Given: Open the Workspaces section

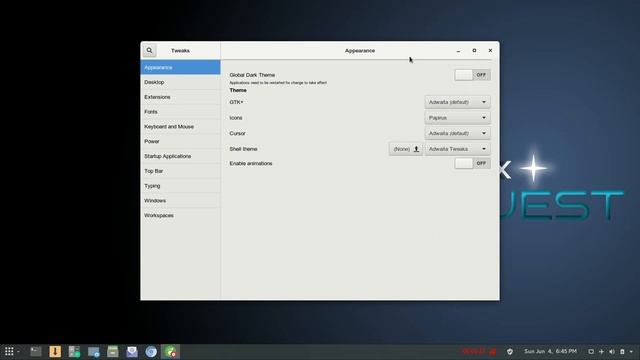Looking at the screenshot, I should pyautogui.click(x=180, y=216).
